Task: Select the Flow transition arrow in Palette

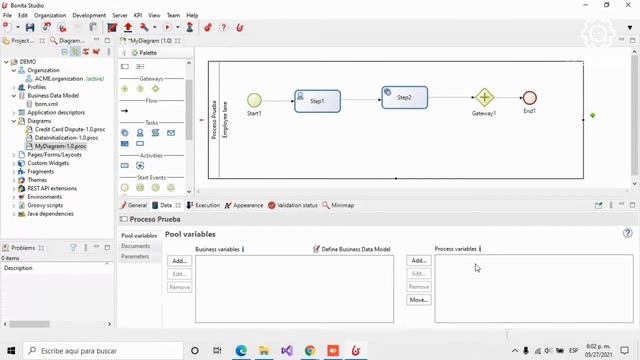Action: pyautogui.click(x=125, y=111)
